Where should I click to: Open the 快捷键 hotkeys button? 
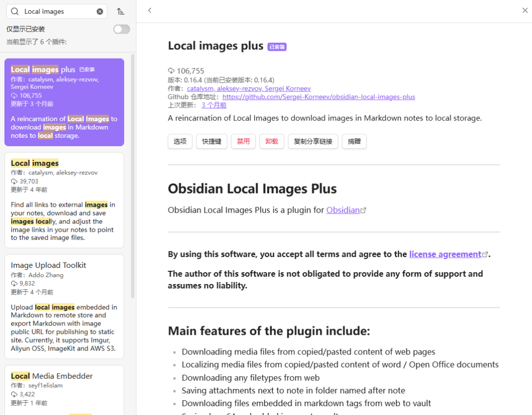(x=211, y=141)
